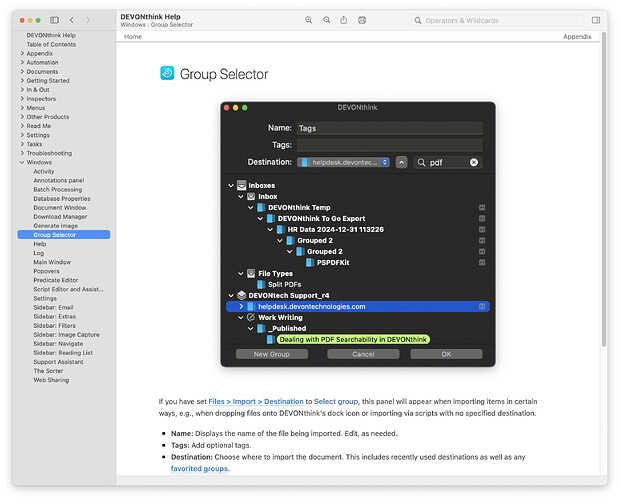
Task: Toggle the sidebar with the toolbar icon
Action: (x=54, y=20)
